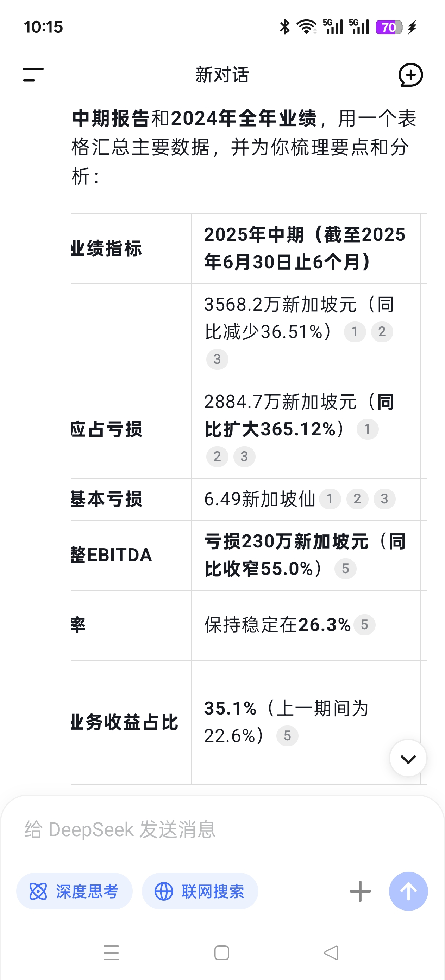This screenshot has width=445, height=980.
Task: Open citation 5 after 22.6% value
Action: pyautogui.click(x=287, y=735)
